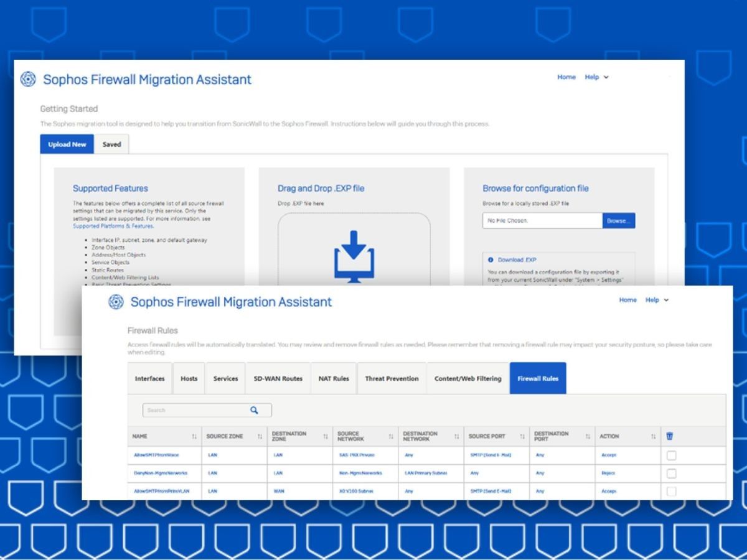Switch to the Saved tab

click(x=112, y=144)
